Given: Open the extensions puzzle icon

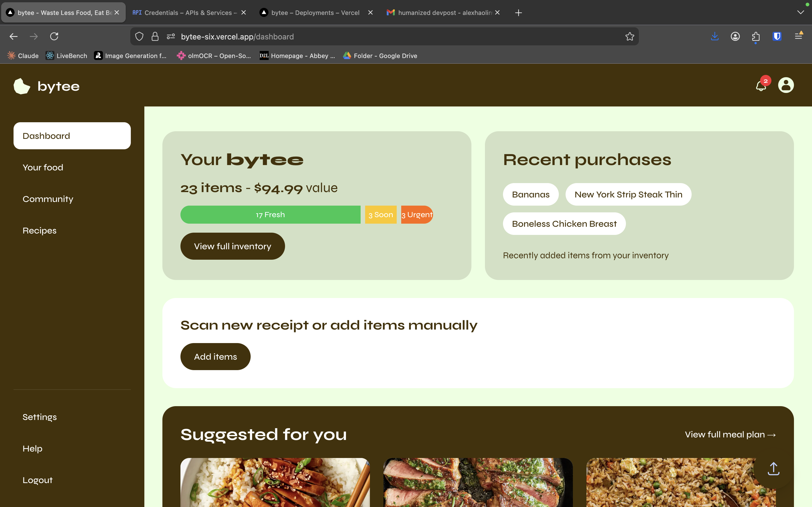Looking at the screenshot, I should coord(756,37).
